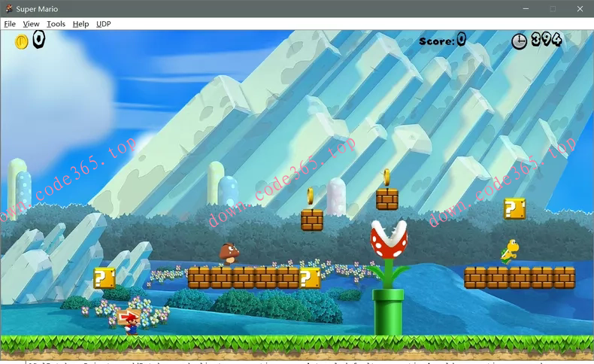Click the green warp pipe
The image size is (594, 364).
pos(388,312)
